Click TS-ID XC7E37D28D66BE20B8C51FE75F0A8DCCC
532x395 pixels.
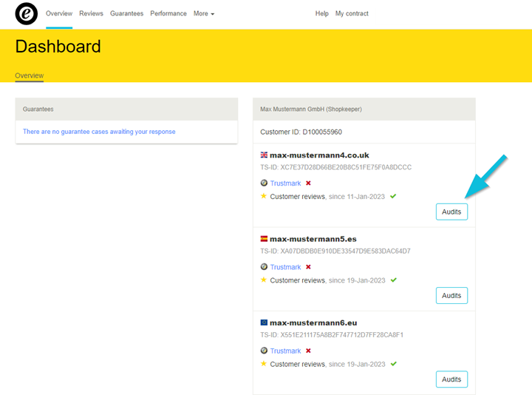(336, 167)
